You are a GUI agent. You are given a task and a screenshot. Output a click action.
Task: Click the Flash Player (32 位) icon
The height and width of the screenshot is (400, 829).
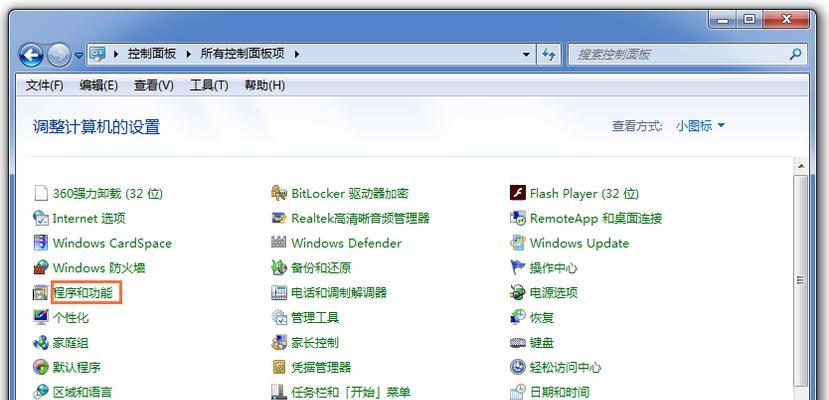[518, 193]
